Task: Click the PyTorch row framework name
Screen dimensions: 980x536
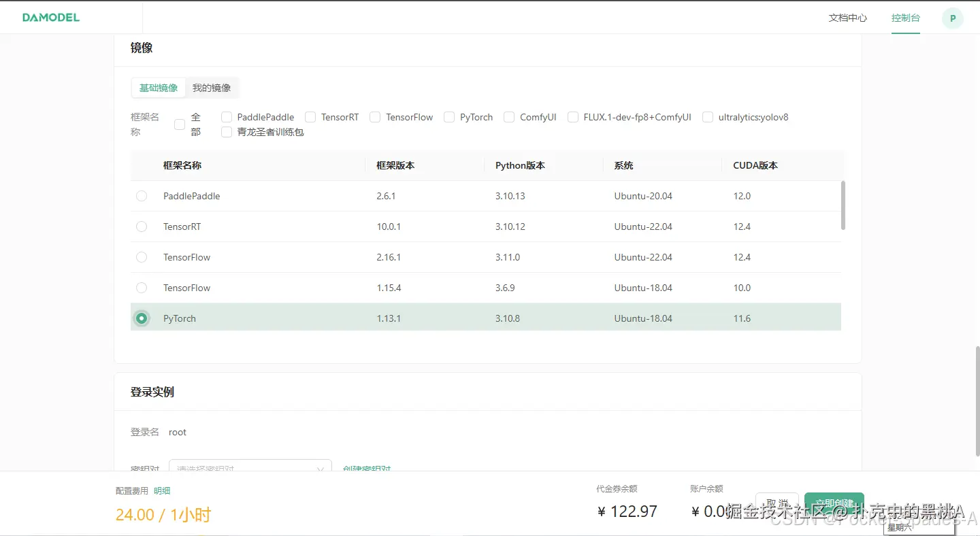Action: [180, 318]
